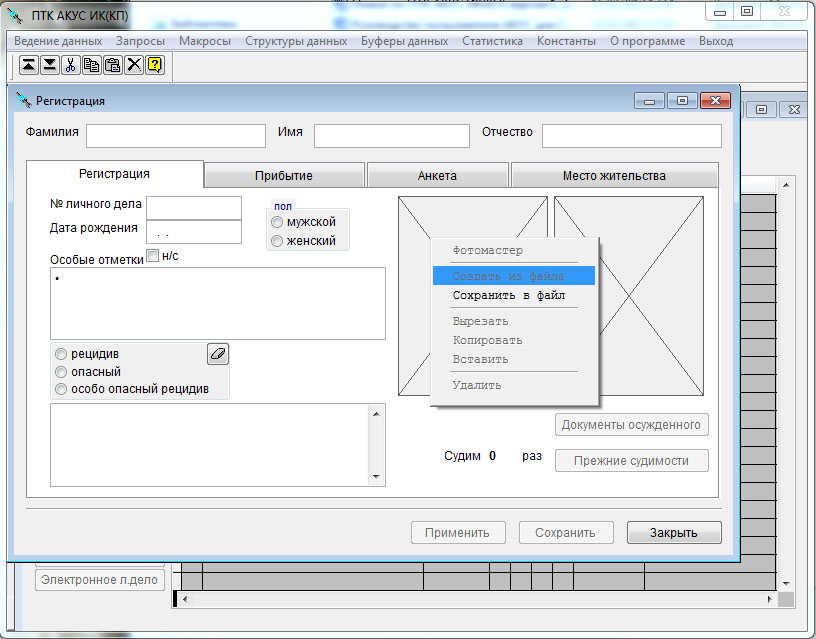
Task: Select the мужской radio button
Action: tap(277, 222)
